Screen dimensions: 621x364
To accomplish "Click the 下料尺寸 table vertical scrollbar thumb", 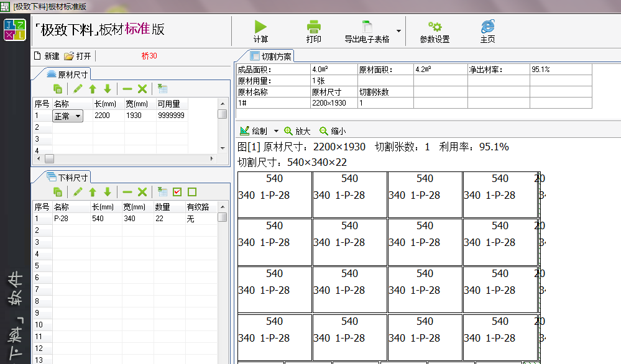I will (x=223, y=217).
